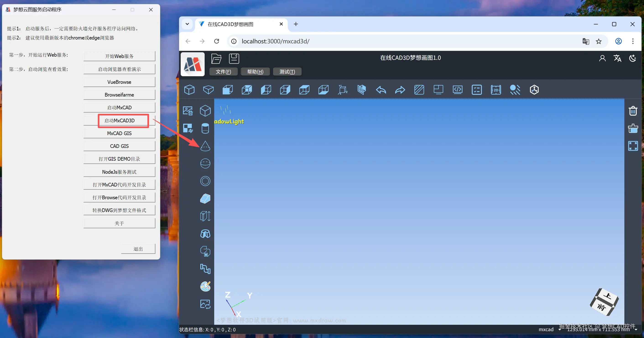The image size is (644, 338).
Task: Select the cylinder primitive tool
Action: (205, 128)
